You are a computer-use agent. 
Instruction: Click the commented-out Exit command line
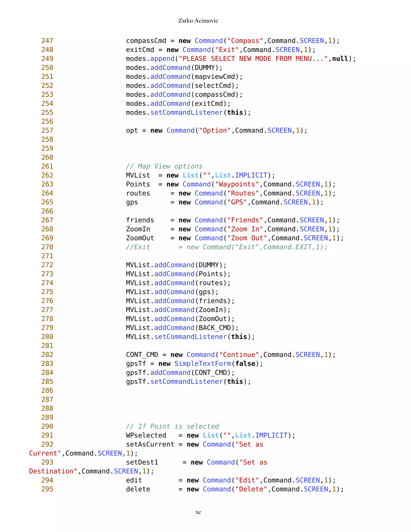tap(226, 247)
